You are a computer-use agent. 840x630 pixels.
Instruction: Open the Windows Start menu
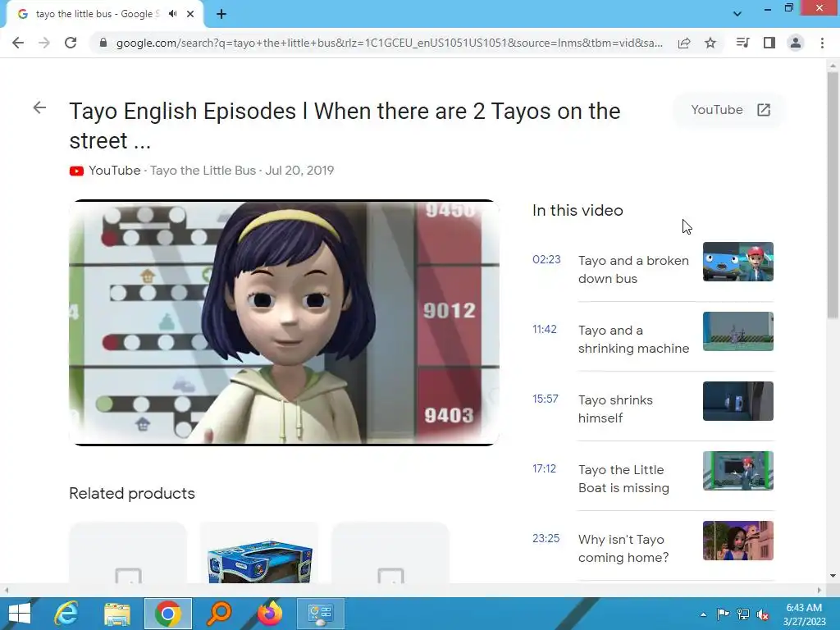(x=20, y=614)
